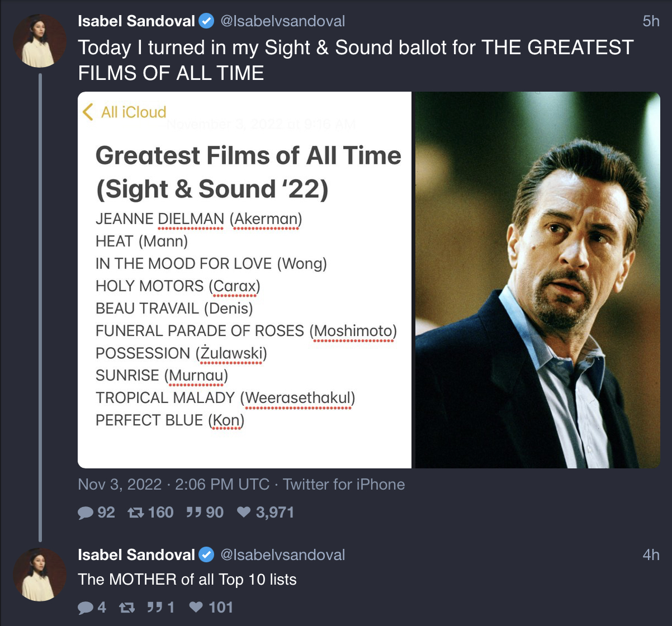Open the Greatest Films list screenshot image
This screenshot has width=672, height=626.
pos(245,280)
